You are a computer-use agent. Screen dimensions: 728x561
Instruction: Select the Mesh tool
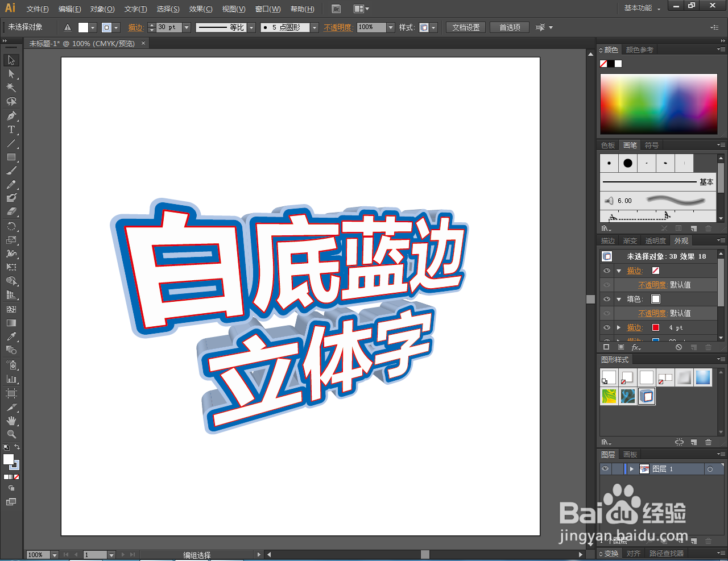(10, 309)
